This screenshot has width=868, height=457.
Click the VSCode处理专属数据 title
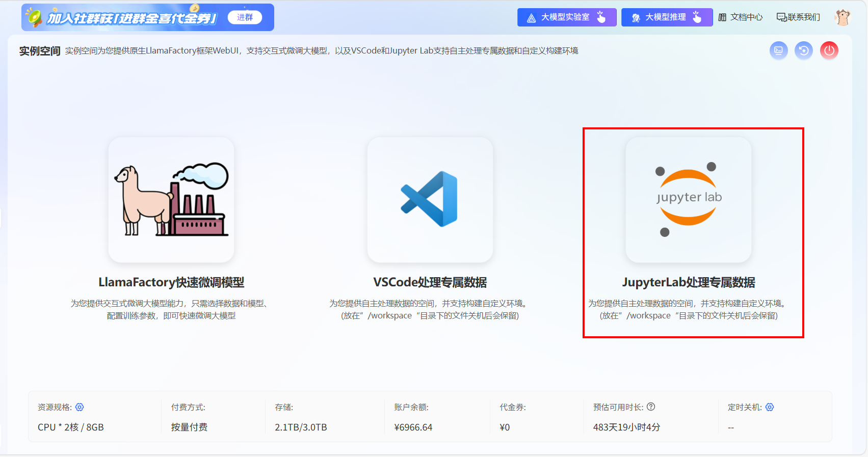[x=430, y=282]
